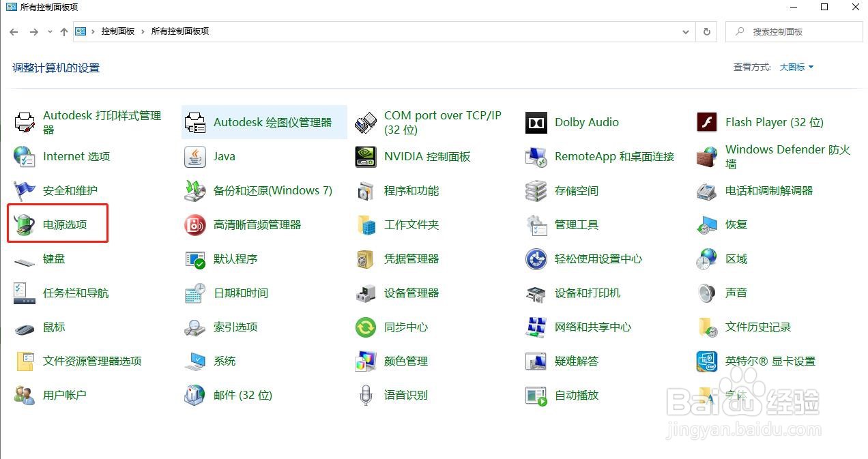Open the 英特尔® 显卡设置 icon
The height and width of the screenshot is (459, 868).
coord(707,361)
